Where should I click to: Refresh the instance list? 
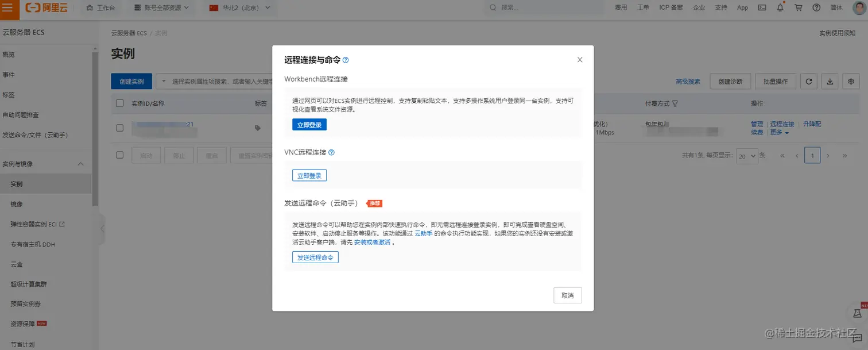coord(808,82)
